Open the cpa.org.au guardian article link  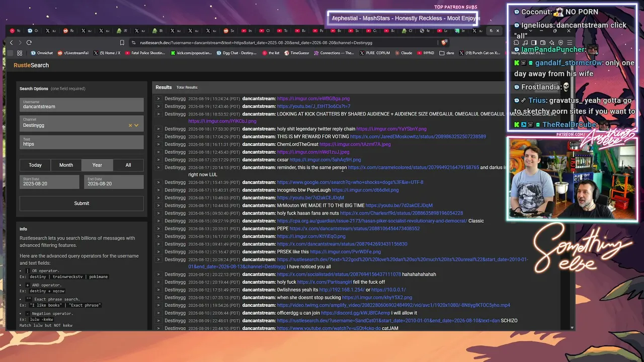pos(372,221)
